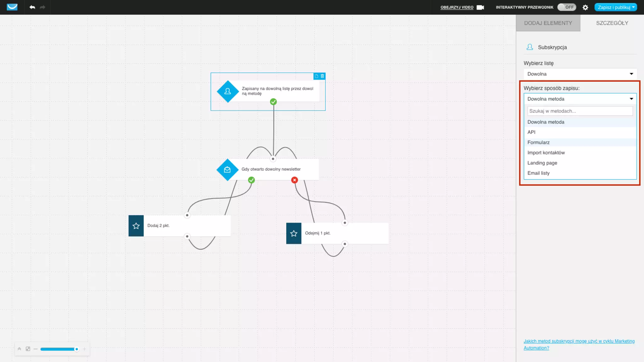Open the Wybierz listę Dowolna dropdown

tap(580, 74)
